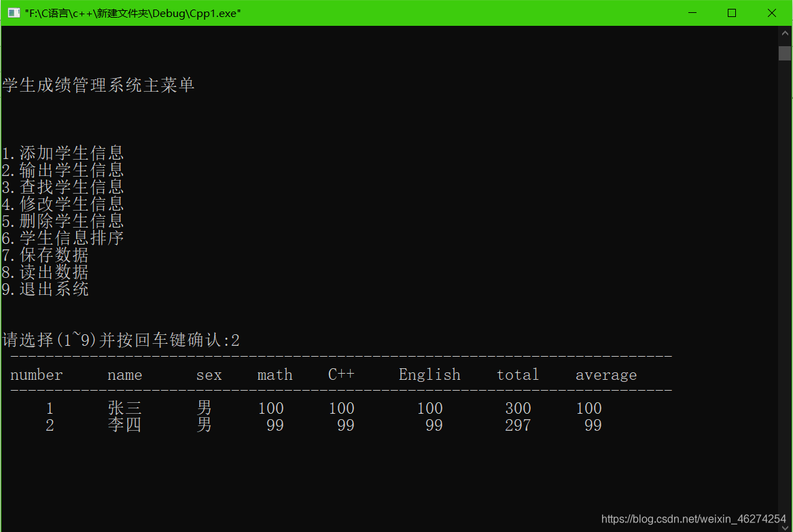
Task: Click student number 1 in the table
Action: pyautogui.click(x=50, y=408)
